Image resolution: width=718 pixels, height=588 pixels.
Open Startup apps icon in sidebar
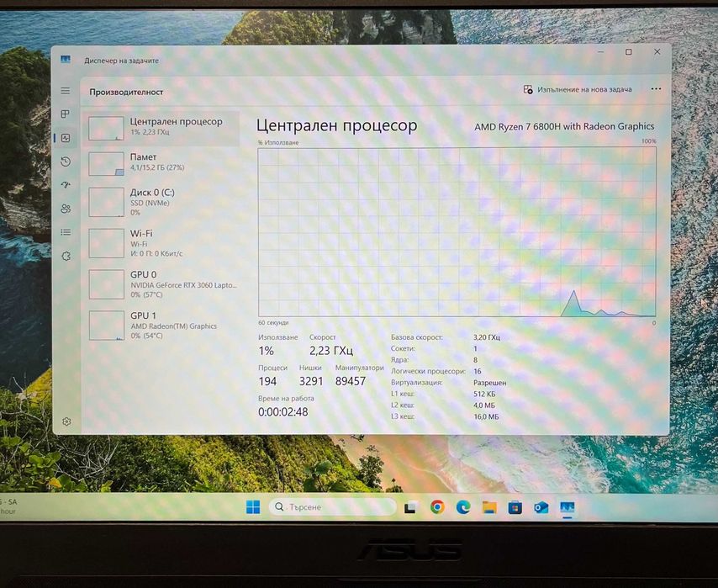click(66, 185)
